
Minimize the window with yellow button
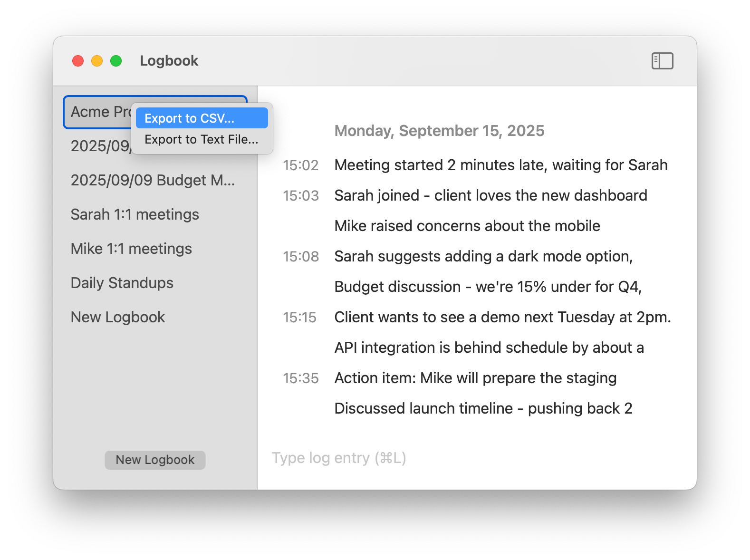click(x=97, y=61)
